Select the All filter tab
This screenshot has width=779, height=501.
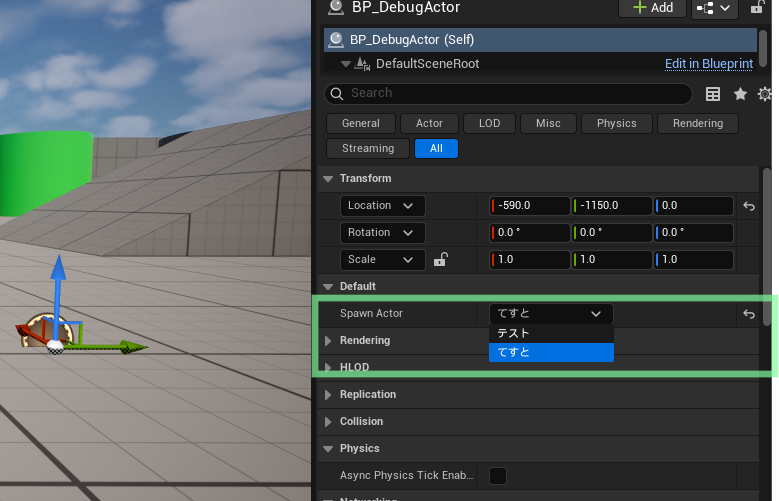point(436,148)
